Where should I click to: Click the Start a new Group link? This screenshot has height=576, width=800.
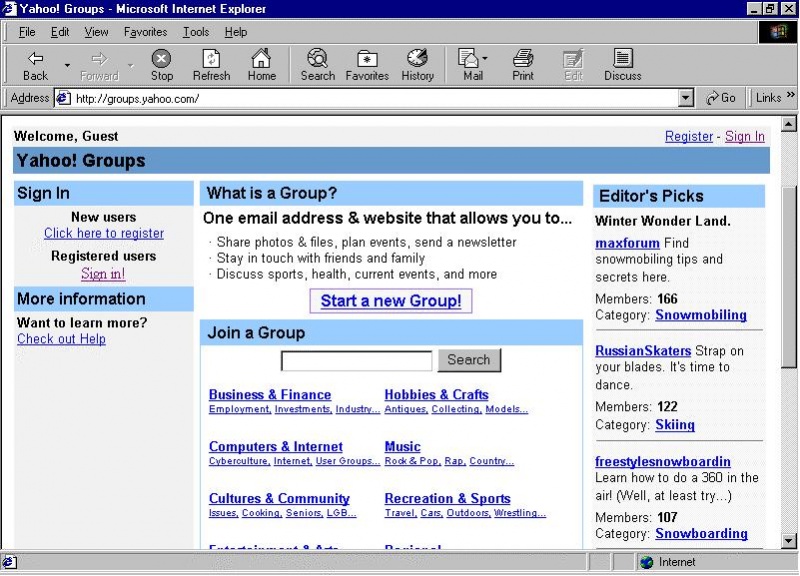coord(390,300)
